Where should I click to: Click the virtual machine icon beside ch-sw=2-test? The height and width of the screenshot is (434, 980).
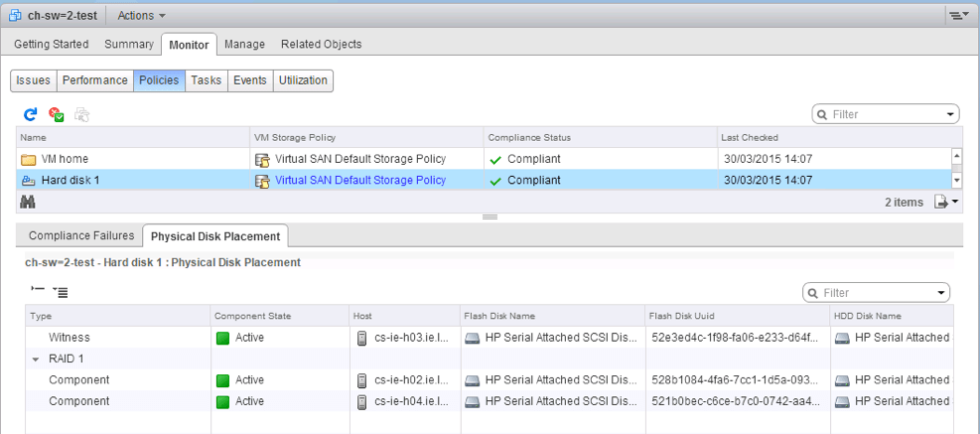(x=15, y=16)
